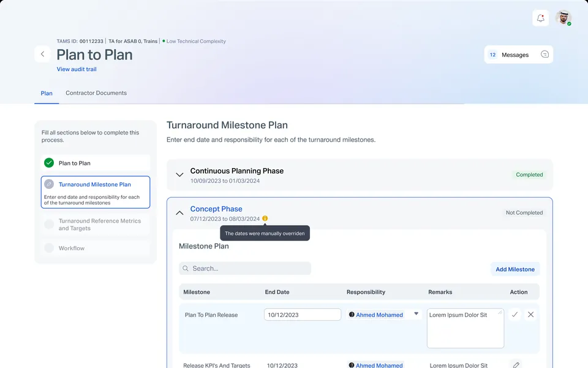
Task: Select the Plan to Plan step
Action: coord(96,163)
